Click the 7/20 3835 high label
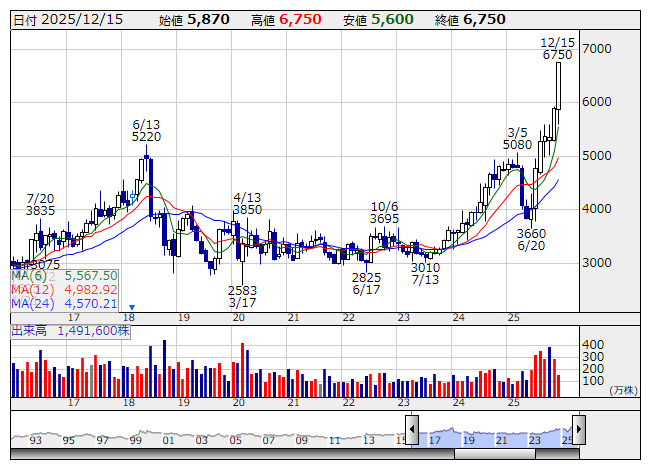This screenshot has height=470, width=653. (40, 205)
